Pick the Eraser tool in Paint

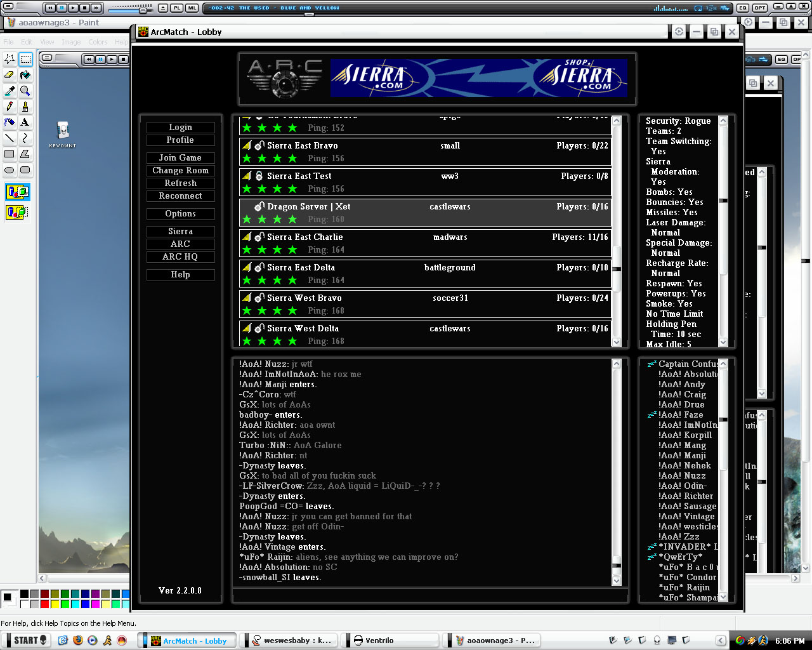coord(10,75)
